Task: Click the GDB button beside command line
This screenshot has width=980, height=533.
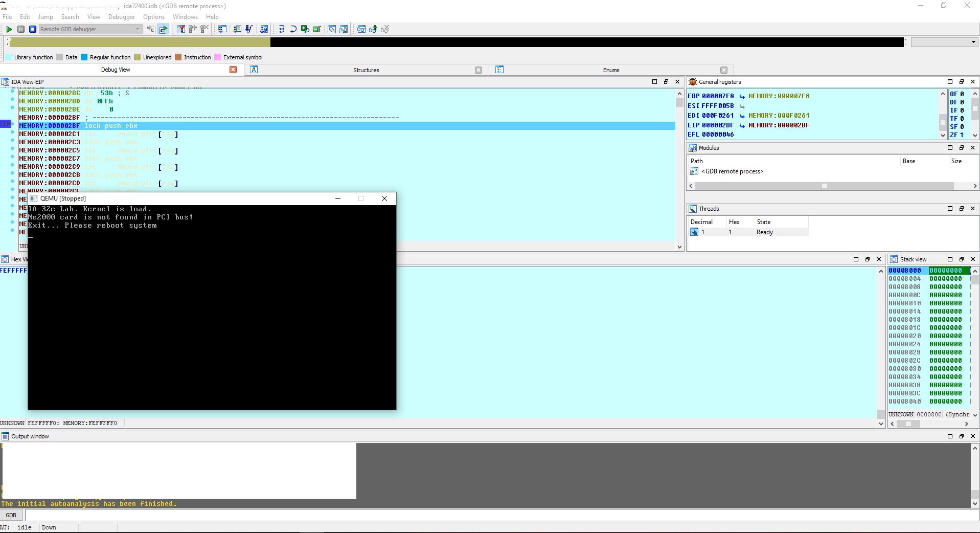Action: (x=11, y=515)
